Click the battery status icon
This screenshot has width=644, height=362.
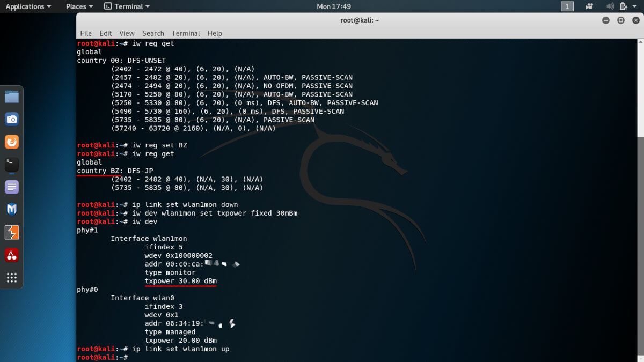[624, 6]
